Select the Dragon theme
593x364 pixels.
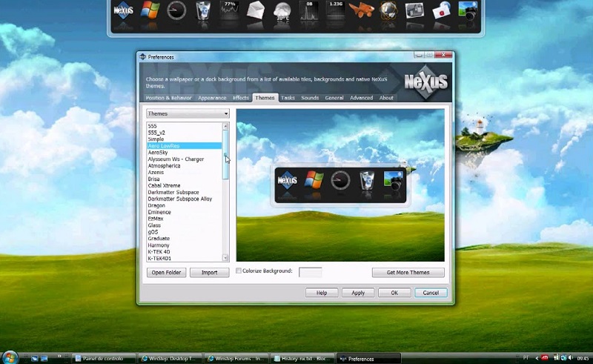pos(184,205)
